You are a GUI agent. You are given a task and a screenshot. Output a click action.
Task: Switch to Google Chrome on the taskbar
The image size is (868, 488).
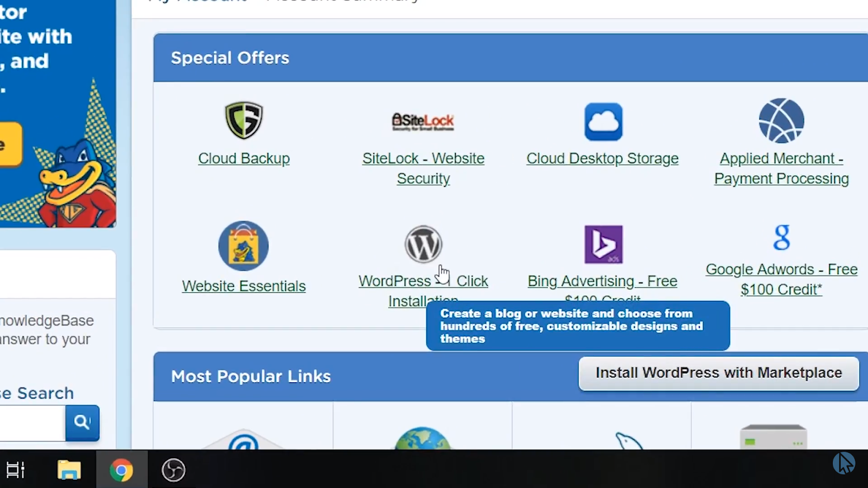pyautogui.click(x=121, y=470)
